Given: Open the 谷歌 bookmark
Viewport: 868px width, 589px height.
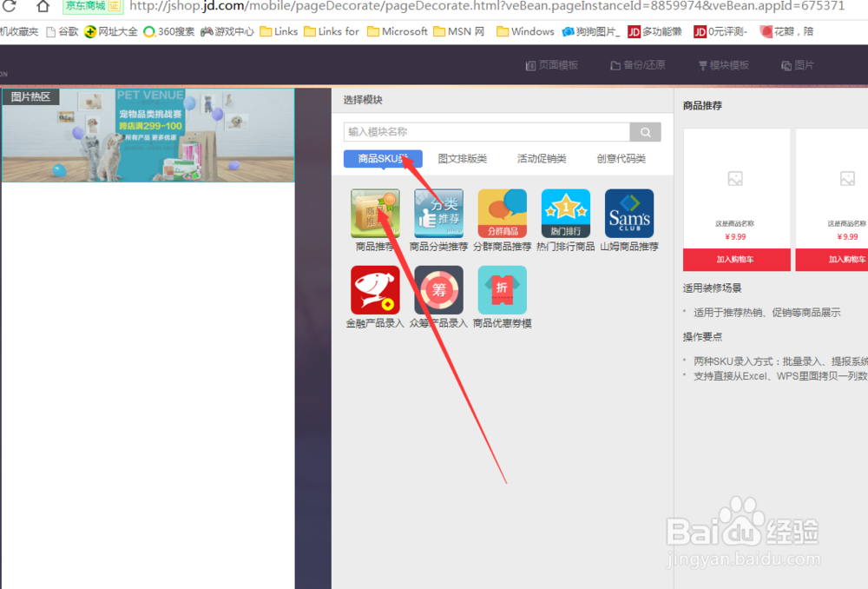Looking at the screenshot, I should pos(62,31).
